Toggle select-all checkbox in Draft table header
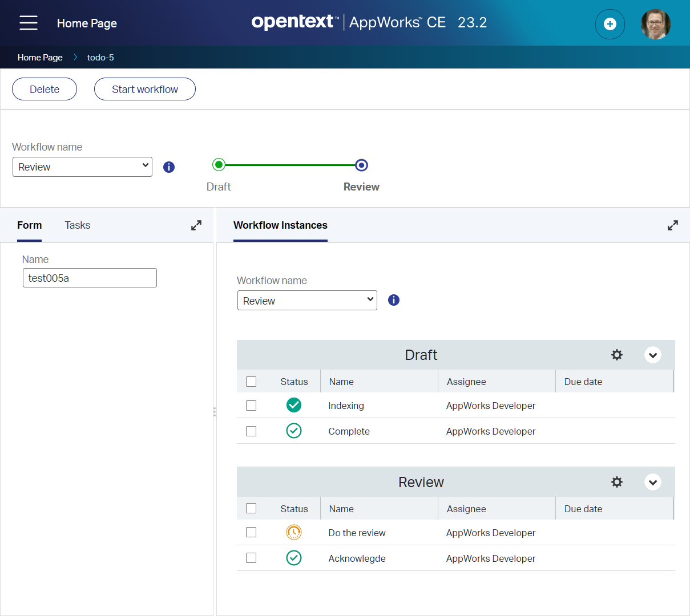Image resolution: width=690 pixels, height=616 pixels. [251, 382]
